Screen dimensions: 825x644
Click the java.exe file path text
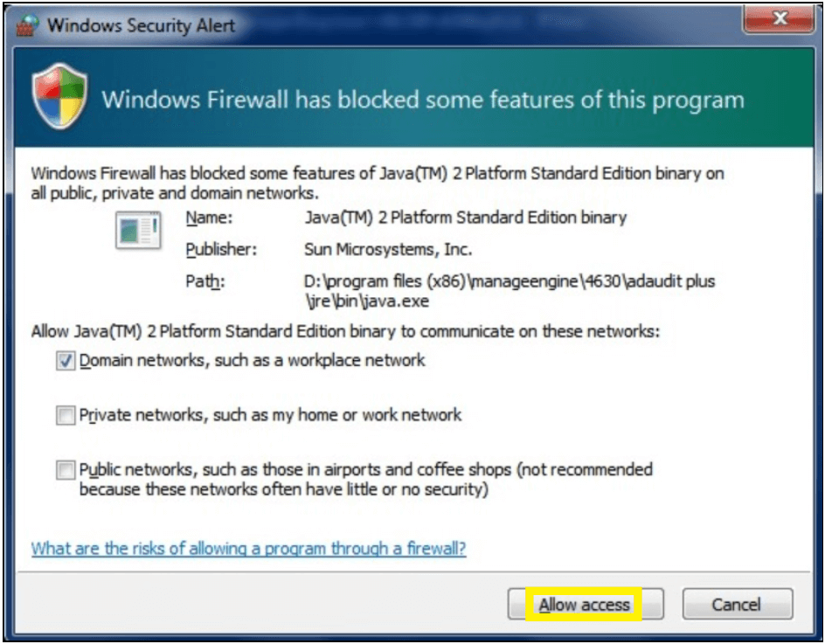[509, 292]
